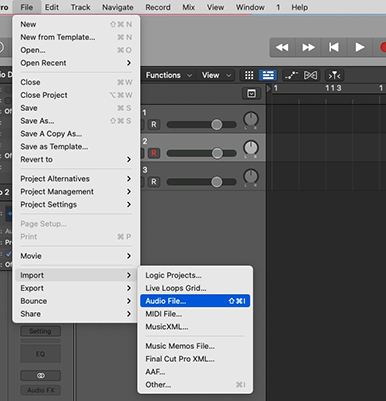Click the EQ button in channel strip

click(40, 354)
